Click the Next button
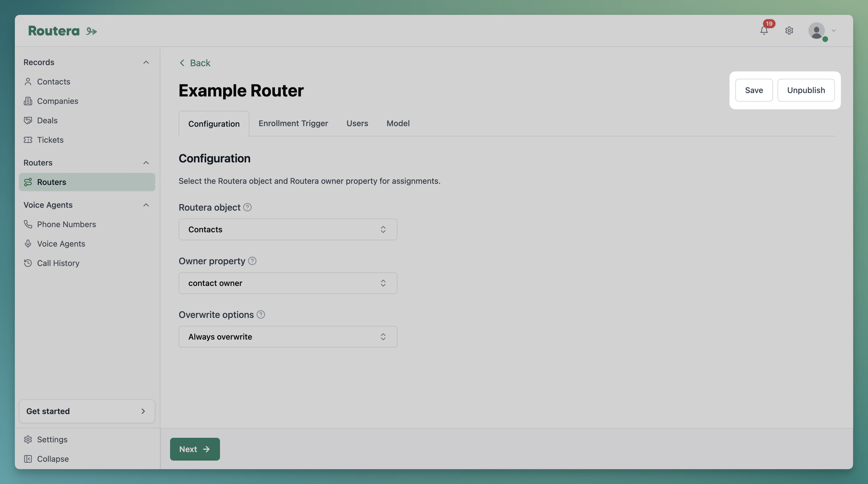 195,449
